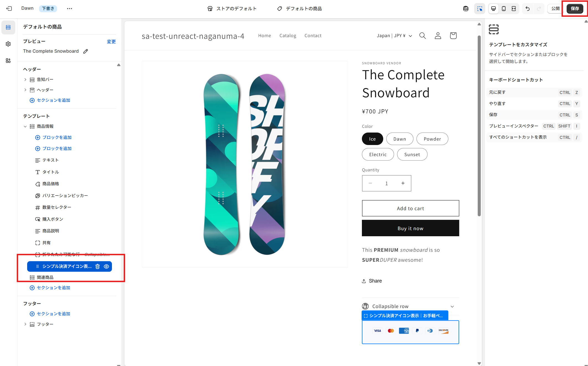Open the Japan | JPY currency selector

tap(394, 35)
